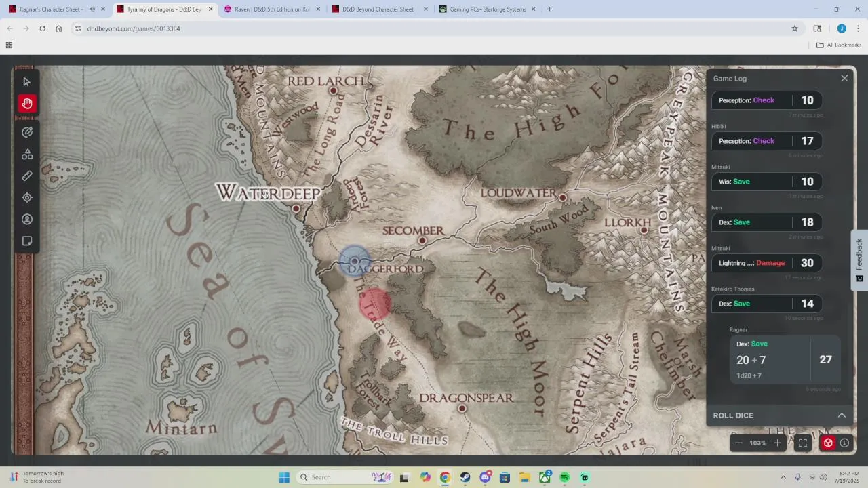Open Ragnar's Dex Save 27 roll entry
The width and height of the screenshot is (868, 488).
[x=785, y=360]
